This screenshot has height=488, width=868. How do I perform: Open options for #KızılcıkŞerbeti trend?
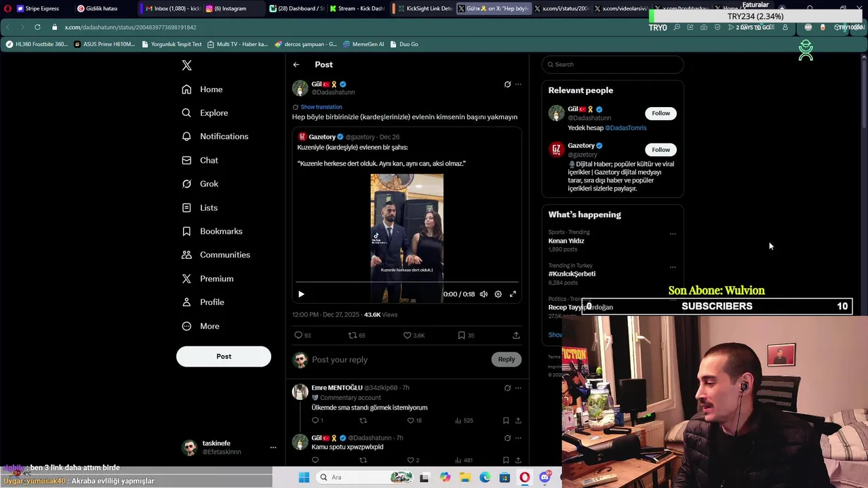(x=673, y=267)
